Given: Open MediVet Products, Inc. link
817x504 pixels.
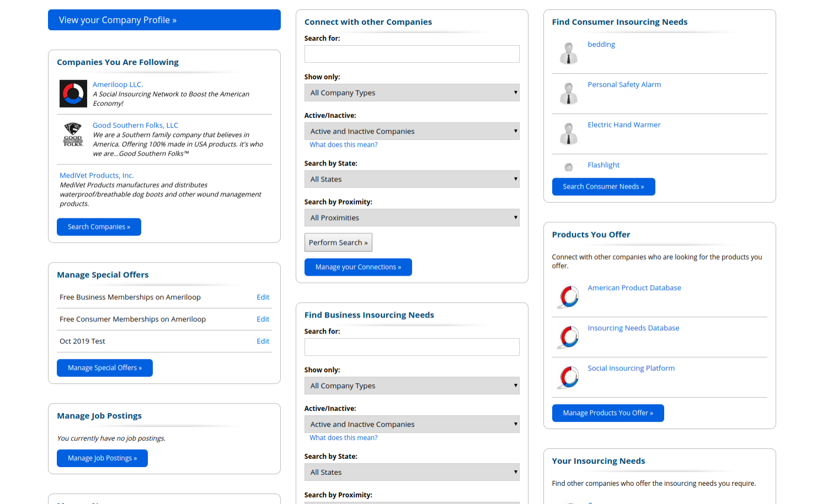Looking at the screenshot, I should point(97,175).
